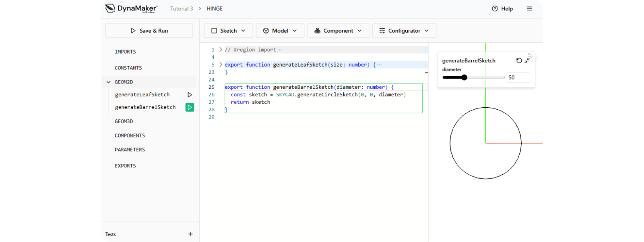
Task: Go to the PARAMETERS section
Action: (x=130, y=150)
